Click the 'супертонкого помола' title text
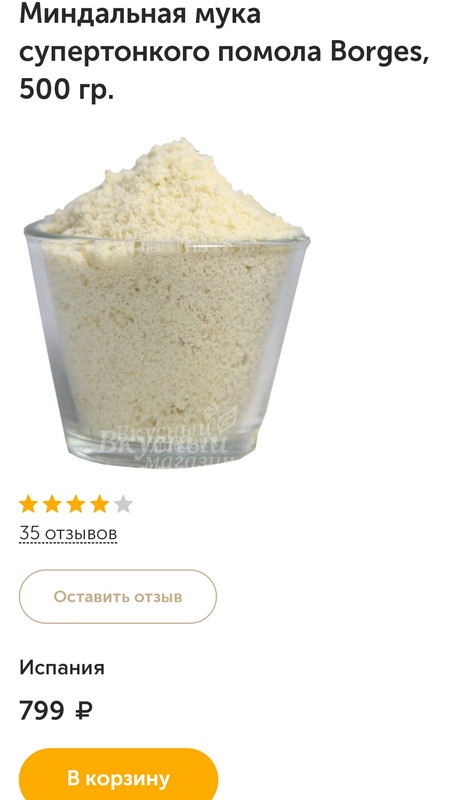The height and width of the screenshot is (800, 466). tap(170, 54)
